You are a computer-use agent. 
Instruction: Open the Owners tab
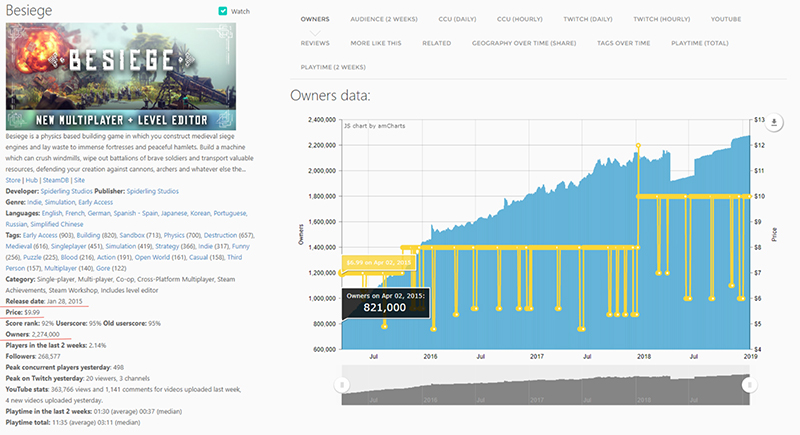click(315, 19)
